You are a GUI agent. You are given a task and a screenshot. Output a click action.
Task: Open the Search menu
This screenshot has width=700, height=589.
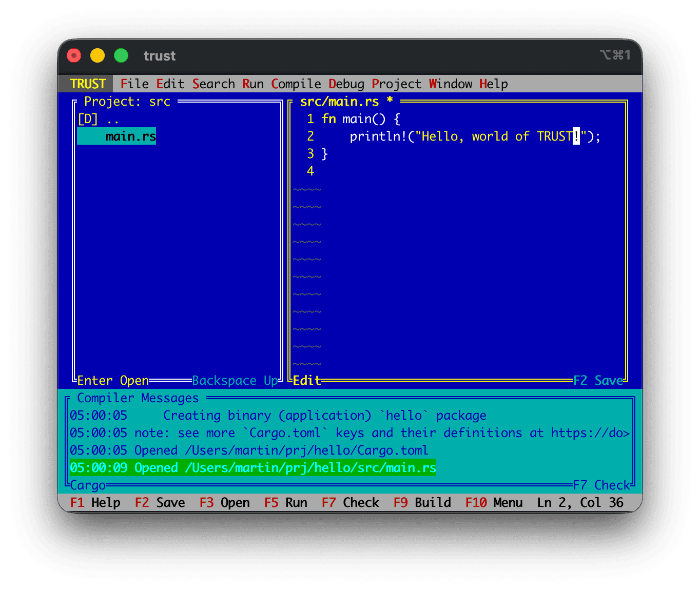click(x=213, y=84)
